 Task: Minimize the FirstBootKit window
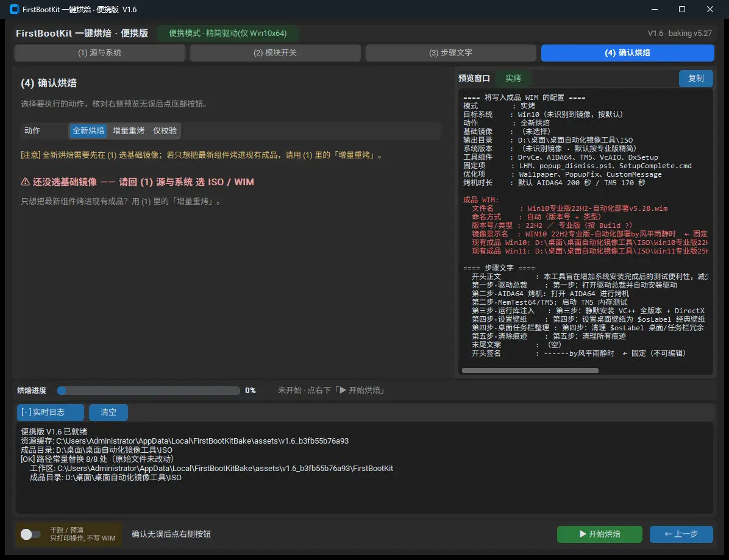click(655, 9)
